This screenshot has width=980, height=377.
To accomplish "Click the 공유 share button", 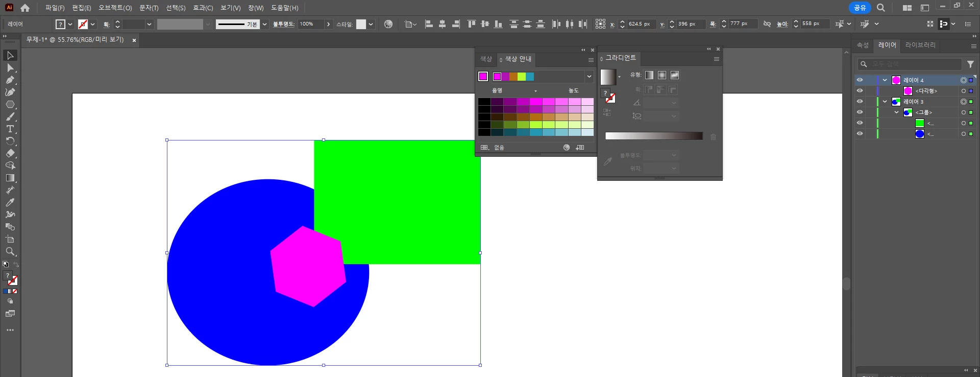I will (x=860, y=8).
